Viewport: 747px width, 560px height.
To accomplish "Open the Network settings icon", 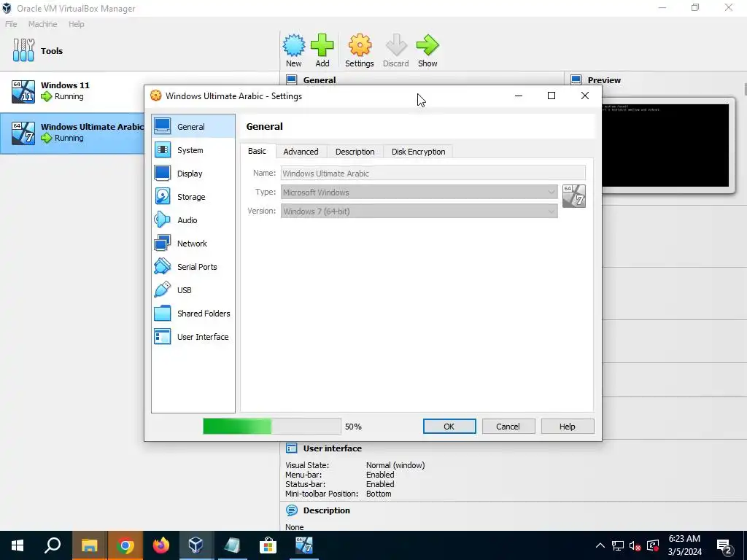I will tap(163, 244).
